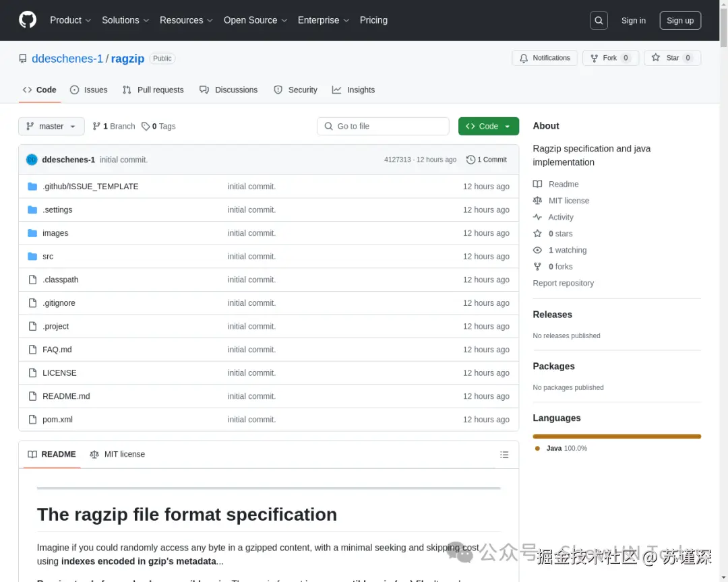The width and height of the screenshot is (728, 582).
Task: Click the book icon next to Readme
Action: 537,184
